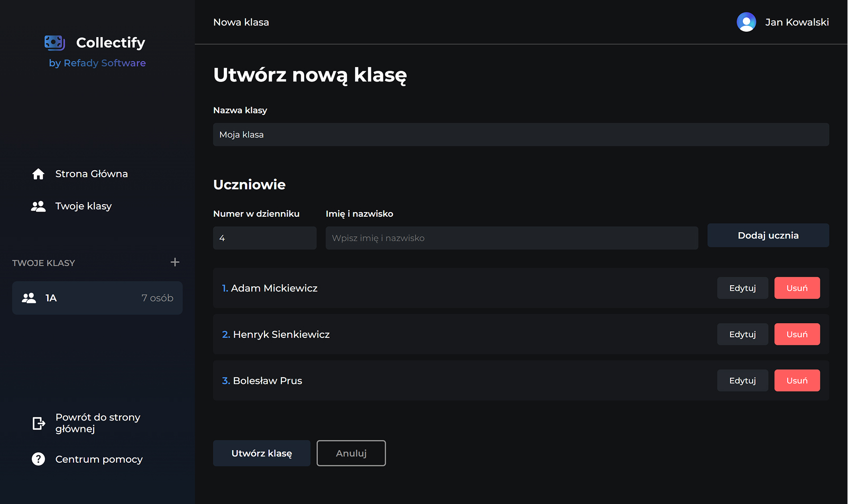The width and height of the screenshot is (848, 504).
Task: Select class 1A with 7 osób
Action: 97,298
